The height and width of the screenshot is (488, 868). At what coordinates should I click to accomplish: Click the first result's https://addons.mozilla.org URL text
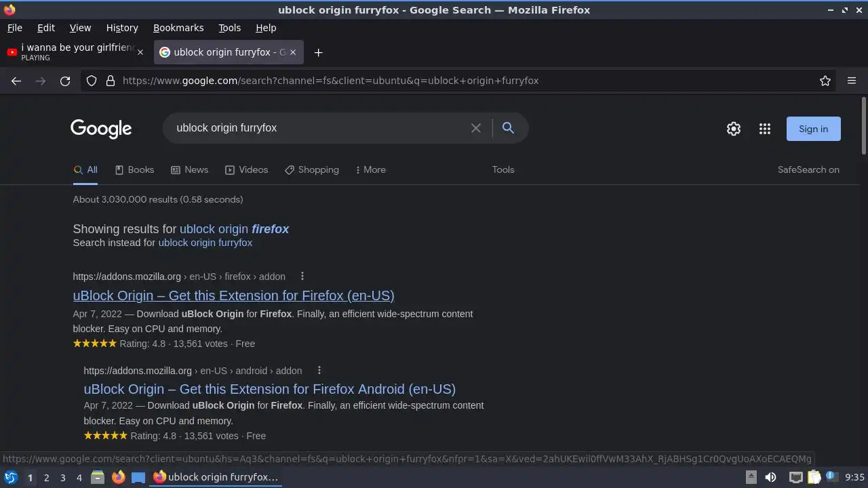[127, 277]
